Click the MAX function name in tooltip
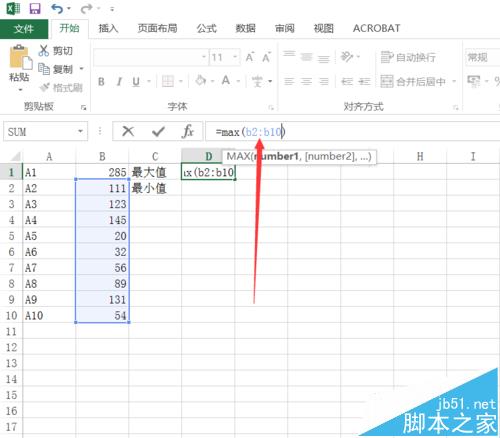Viewport: 500px width, 438px height. pyautogui.click(x=239, y=156)
